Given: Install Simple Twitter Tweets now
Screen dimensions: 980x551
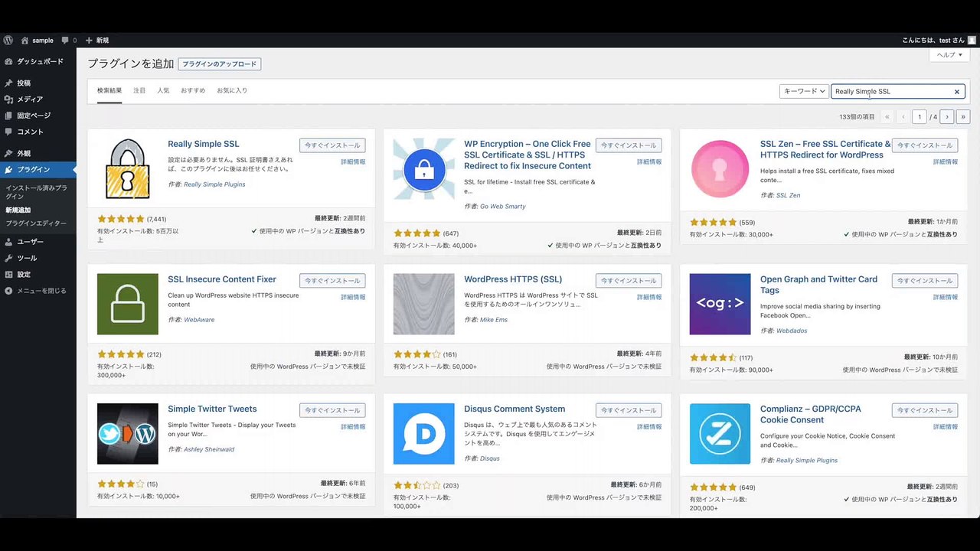Looking at the screenshot, I should [332, 411].
